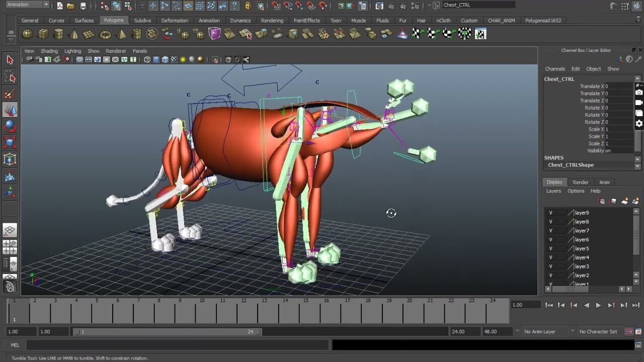
Task: Enable wireframe display in the viewport toolbar
Action: point(146,59)
